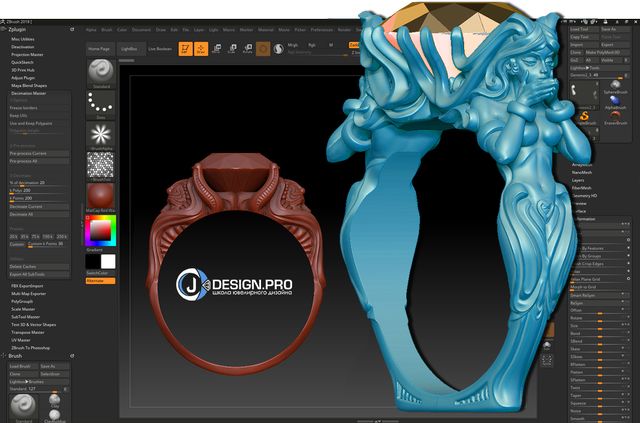This screenshot has height=423, width=640.
Task: Open the Standard brush thumbnail picker
Action: (x=100, y=75)
